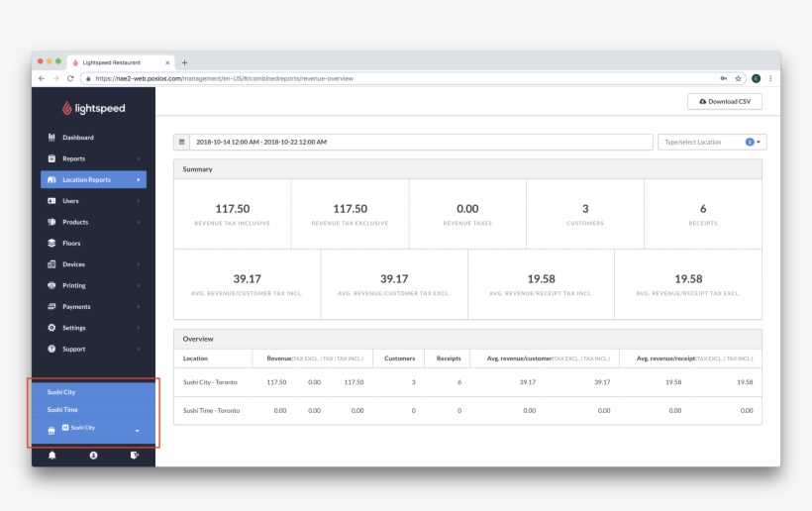
Task: Expand the Reports submenu arrow
Action: click(139, 158)
